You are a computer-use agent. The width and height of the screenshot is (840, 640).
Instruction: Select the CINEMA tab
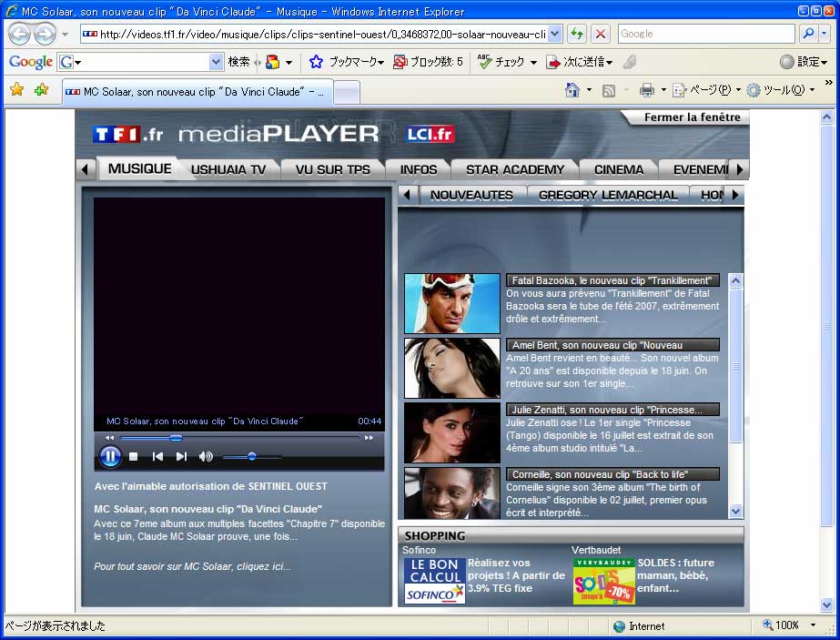pyautogui.click(x=619, y=169)
